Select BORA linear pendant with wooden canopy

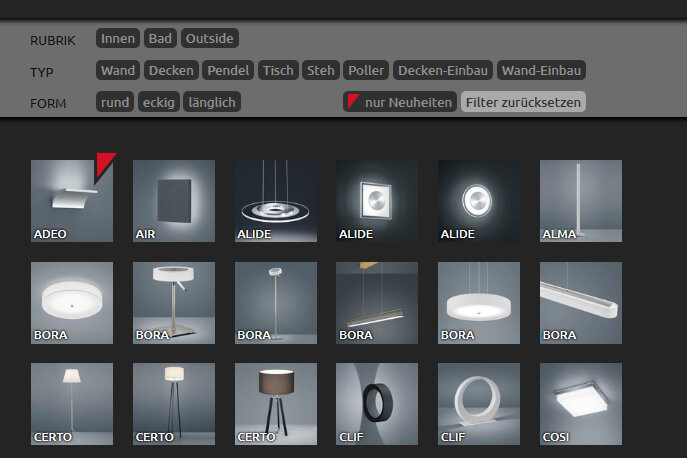pos(377,303)
